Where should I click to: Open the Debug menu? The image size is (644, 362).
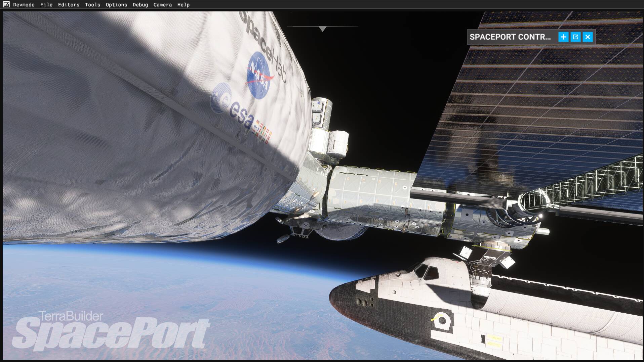pos(140,5)
